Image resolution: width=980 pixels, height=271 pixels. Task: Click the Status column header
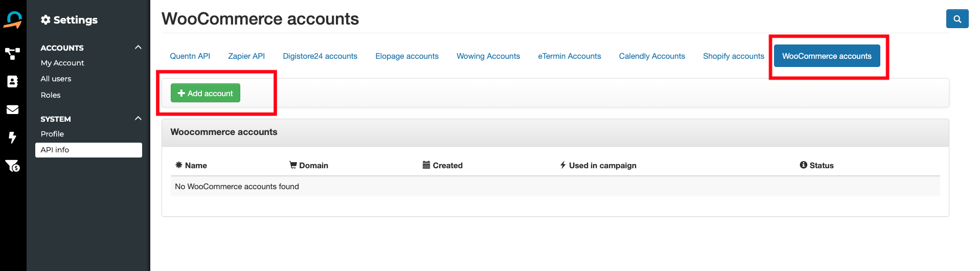click(817, 165)
